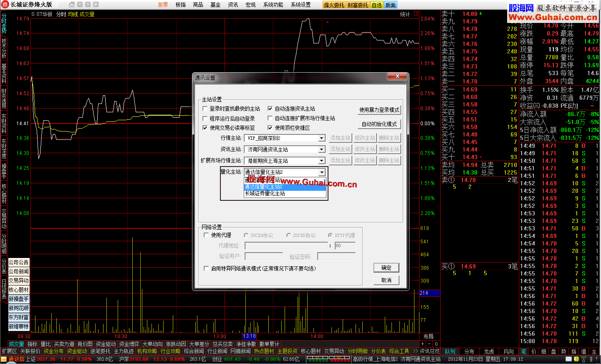Image resolution: width=601 pixels, height=364 pixels.
Task: Click the plus button under 布局
Action: (x=423, y=344)
